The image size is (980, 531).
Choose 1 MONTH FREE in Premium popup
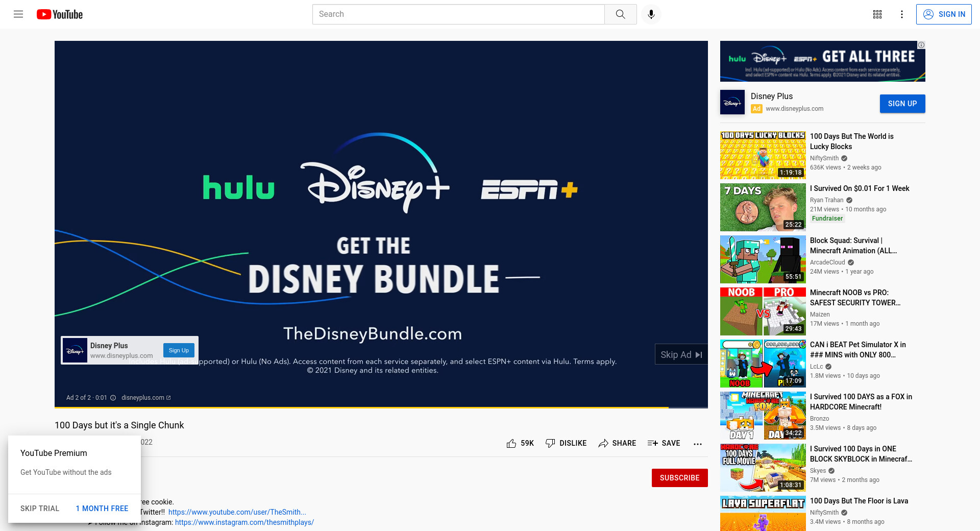point(102,509)
